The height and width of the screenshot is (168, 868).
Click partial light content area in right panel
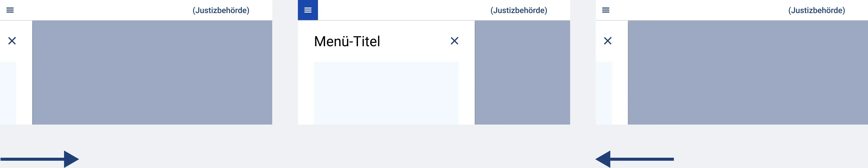(x=604, y=93)
